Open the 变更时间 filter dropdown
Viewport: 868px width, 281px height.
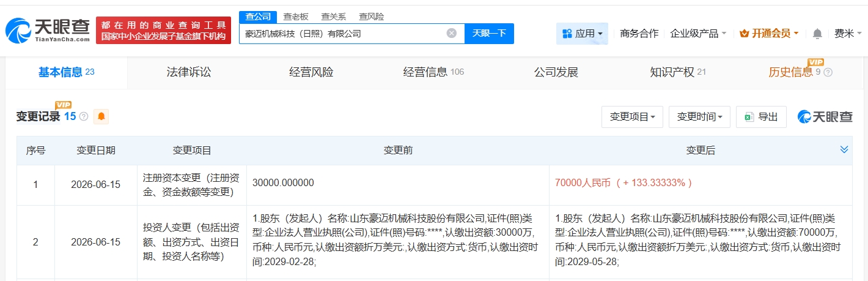[699, 116]
